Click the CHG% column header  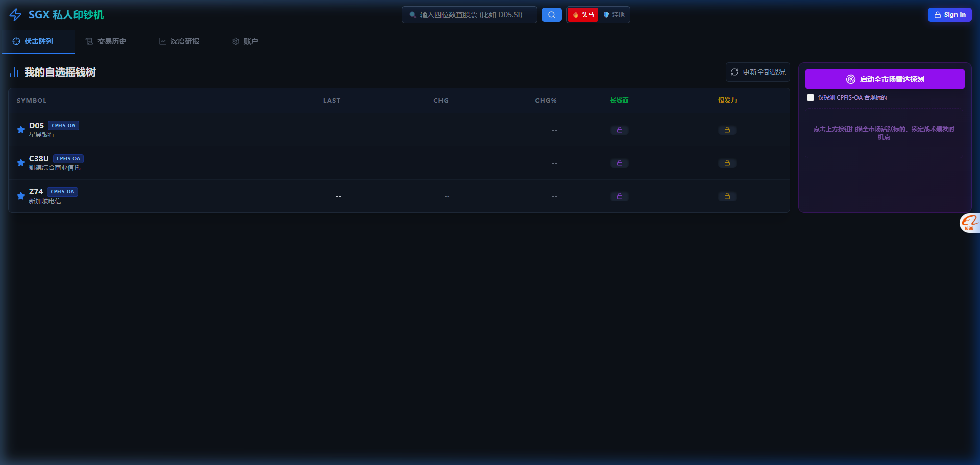tap(546, 101)
